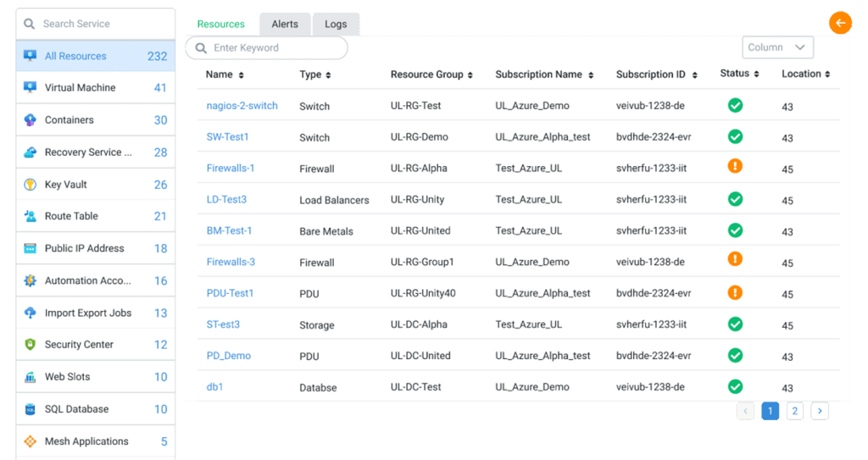Image resolution: width=868 pixels, height=460 pixels.
Task: Go to page 2 of results
Action: (x=794, y=411)
